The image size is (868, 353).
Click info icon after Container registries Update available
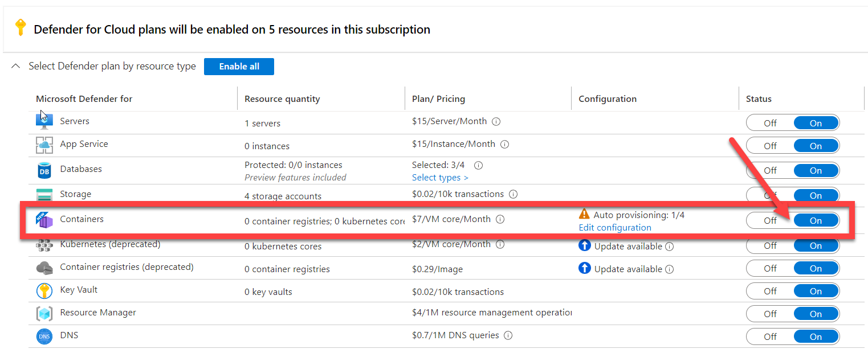670,269
